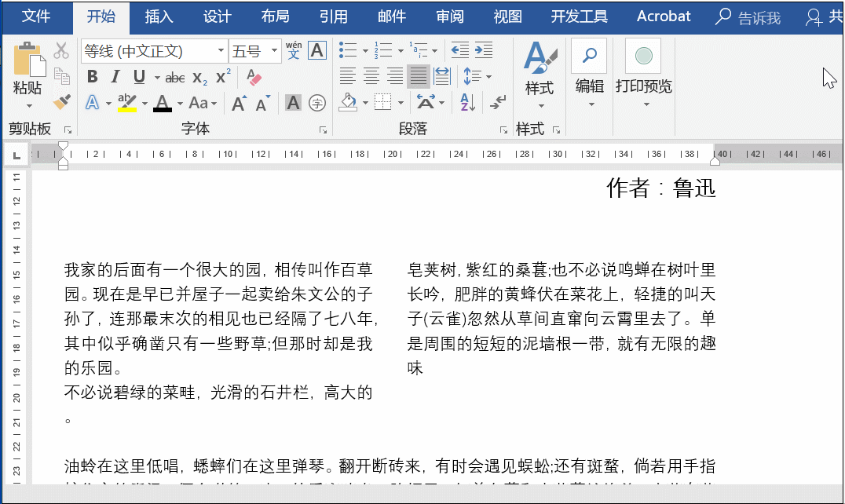Open line spacing options
The image size is (845, 504).
(477, 76)
